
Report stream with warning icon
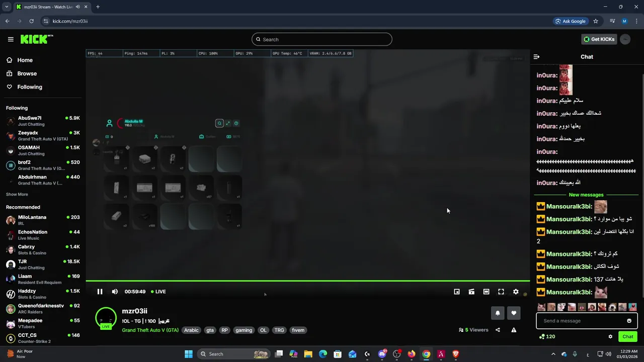click(x=514, y=330)
